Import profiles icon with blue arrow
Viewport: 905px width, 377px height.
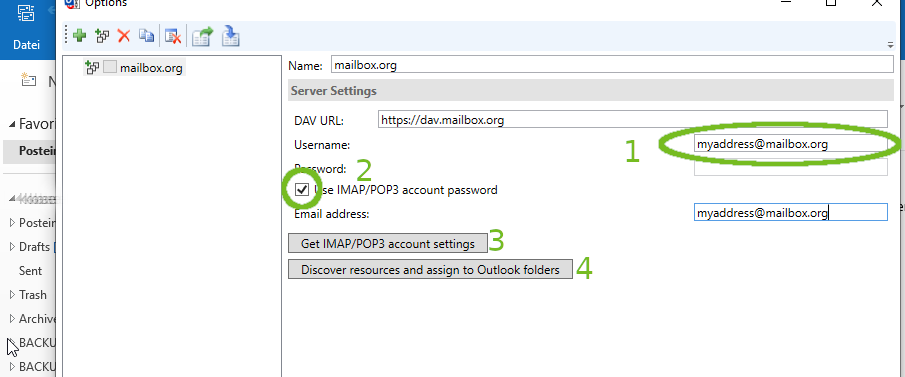(x=231, y=36)
